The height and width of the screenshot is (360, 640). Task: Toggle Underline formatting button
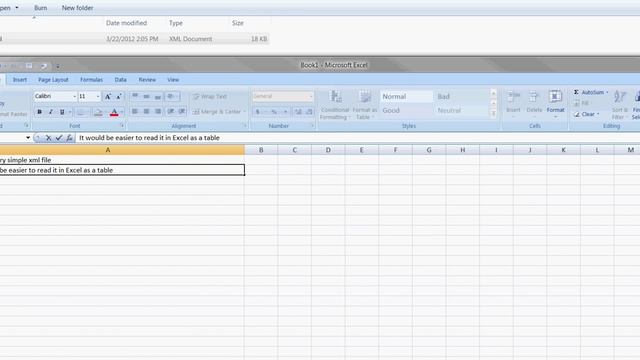point(62,112)
